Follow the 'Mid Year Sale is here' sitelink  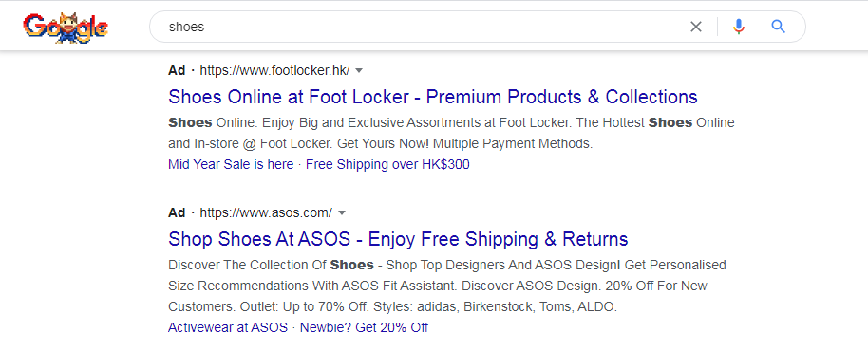click(231, 164)
